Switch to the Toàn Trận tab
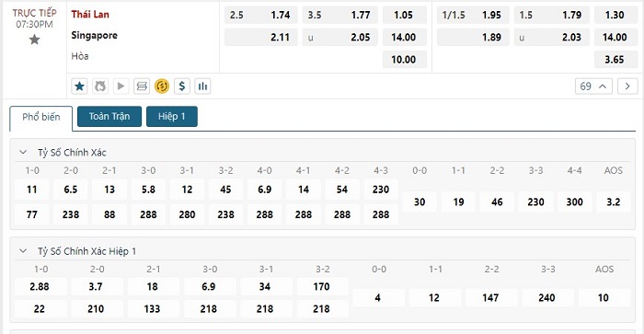This screenshot has height=334, width=644. coord(109,116)
